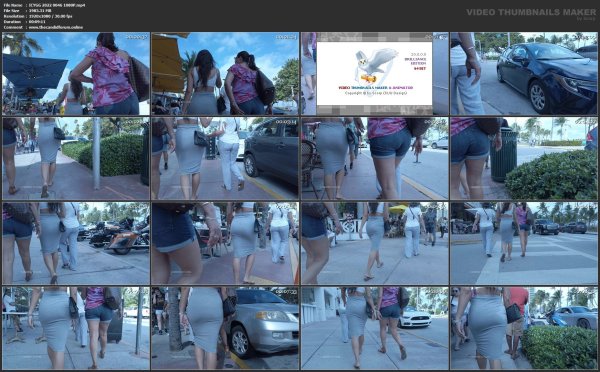Click the Comment line in header
The height and width of the screenshot is (372, 600).
(x=43, y=27)
